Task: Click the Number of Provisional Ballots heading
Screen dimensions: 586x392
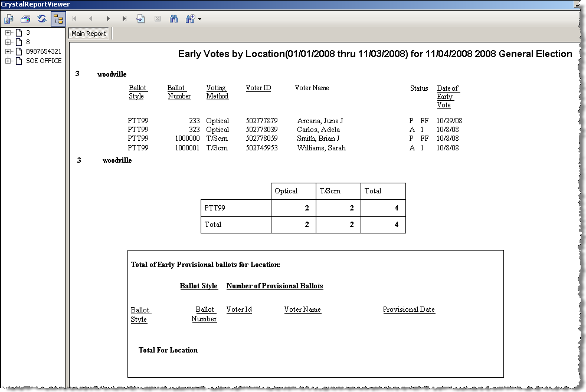Action: [x=274, y=286]
